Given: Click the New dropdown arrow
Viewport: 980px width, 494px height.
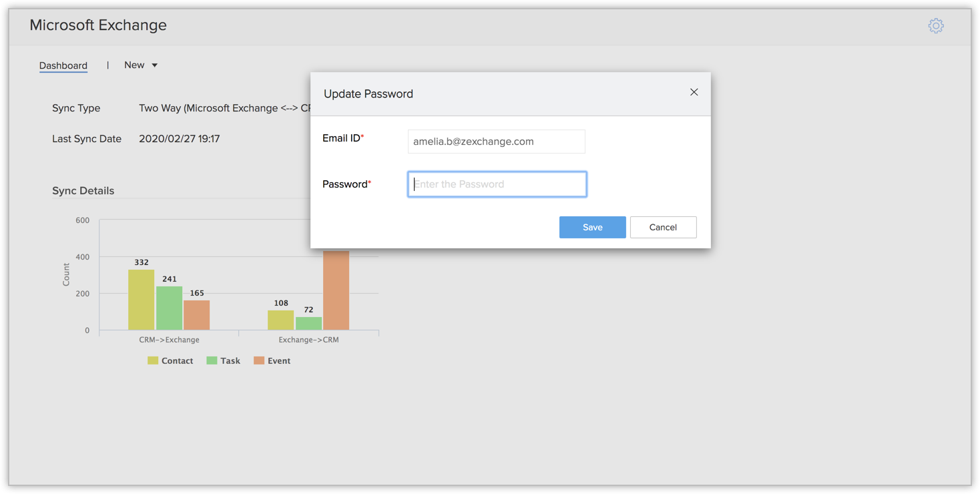Looking at the screenshot, I should coord(155,65).
